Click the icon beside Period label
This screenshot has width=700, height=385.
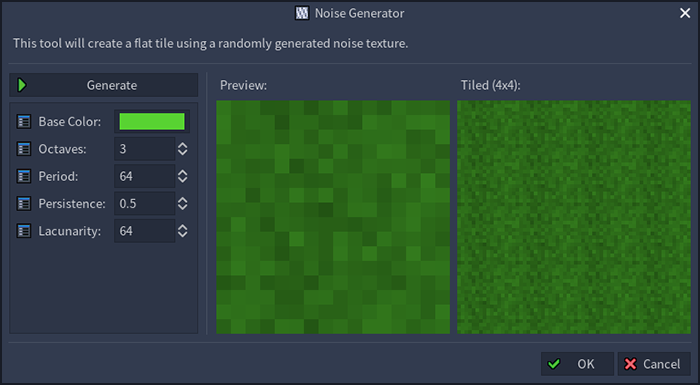[x=24, y=176]
